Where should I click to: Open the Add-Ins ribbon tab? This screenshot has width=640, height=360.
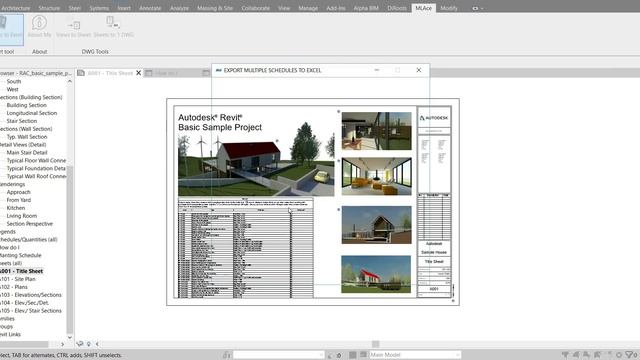336,8
